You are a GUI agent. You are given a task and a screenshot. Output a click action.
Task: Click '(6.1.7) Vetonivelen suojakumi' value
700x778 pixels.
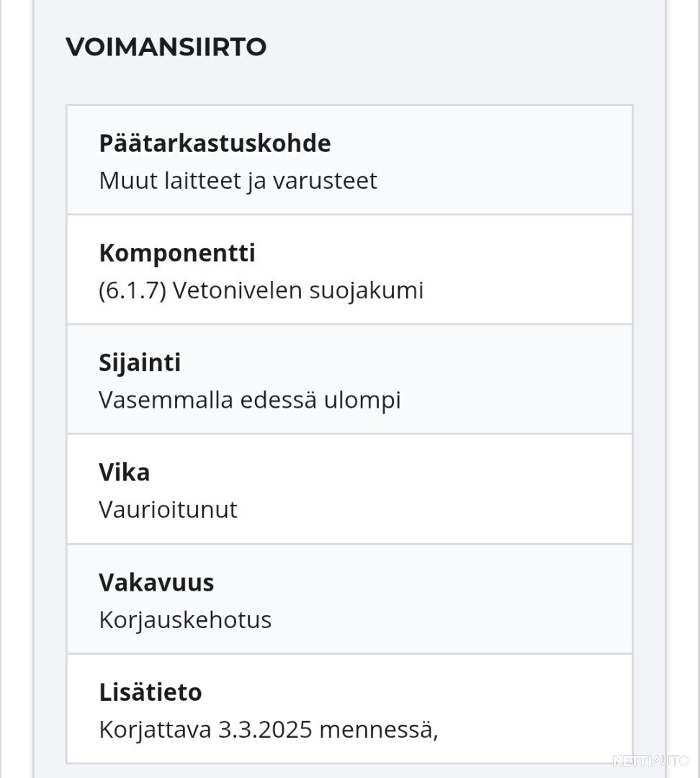(261, 290)
